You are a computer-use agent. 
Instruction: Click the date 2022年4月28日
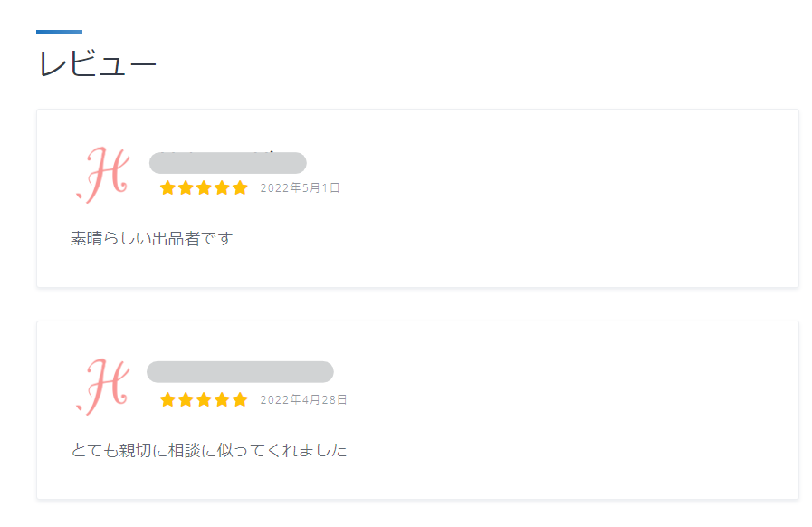pos(303,400)
